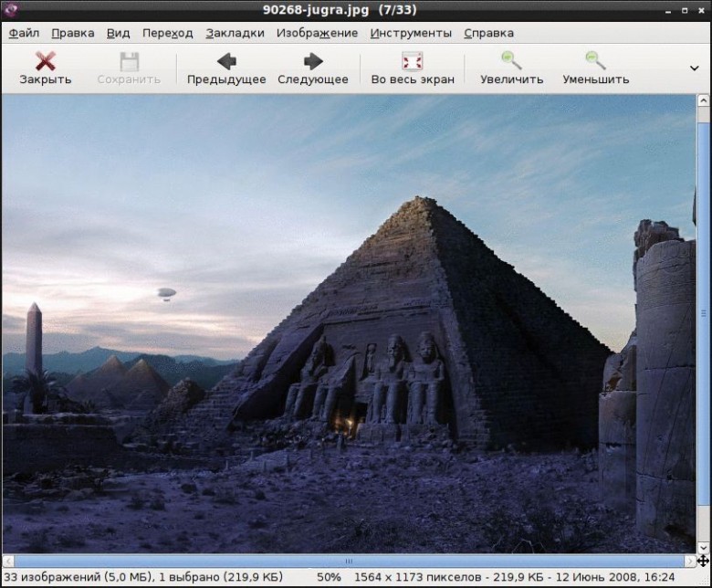Image resolution: width=712 pixels, height=588 pixels.
Task: Click the '1564 x 1173 пикселов' status text
Action: click(417, 577)
